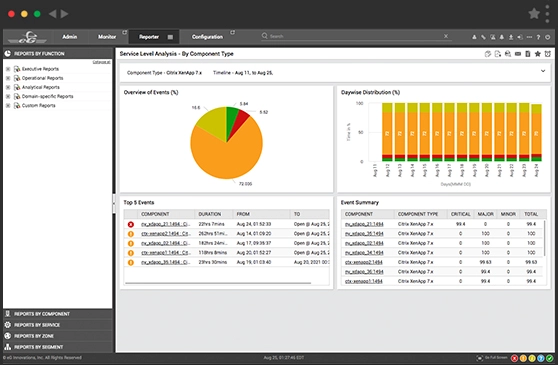The image size is (558, 365).
Task: Click the export document icon in report header
Action: pos(498,54)
